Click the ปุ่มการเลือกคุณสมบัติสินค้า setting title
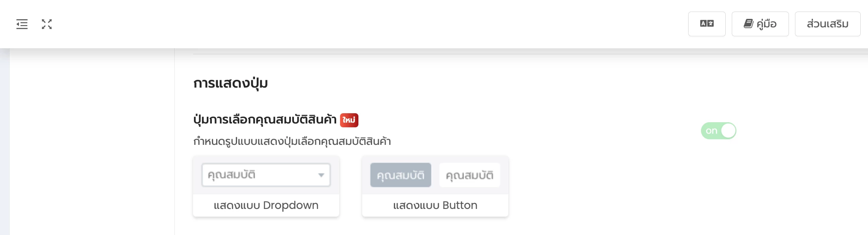 coord(265,120)
